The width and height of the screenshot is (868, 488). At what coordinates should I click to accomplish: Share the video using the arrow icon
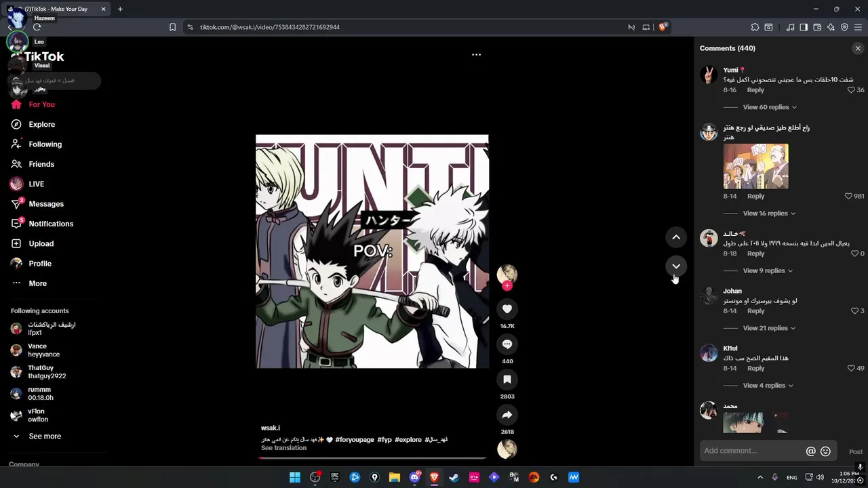[x=507, y=415]
